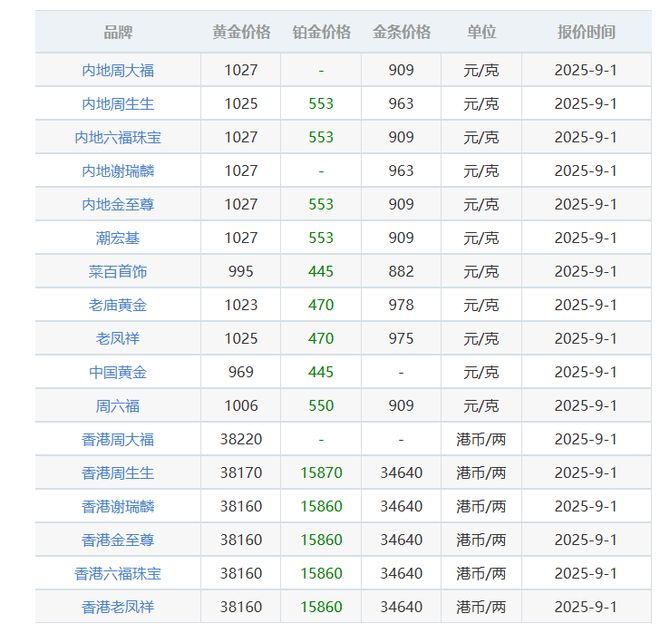This screenshot has width=660, height=633.
Task: Open the 香港周生生 brand link
Action: tap(118, 473)
